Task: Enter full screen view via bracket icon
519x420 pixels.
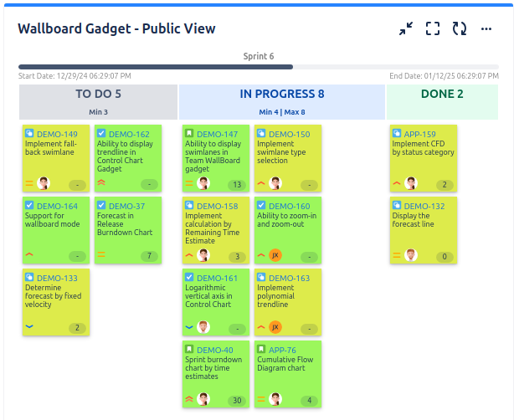Action: click(x=433, y=28)
